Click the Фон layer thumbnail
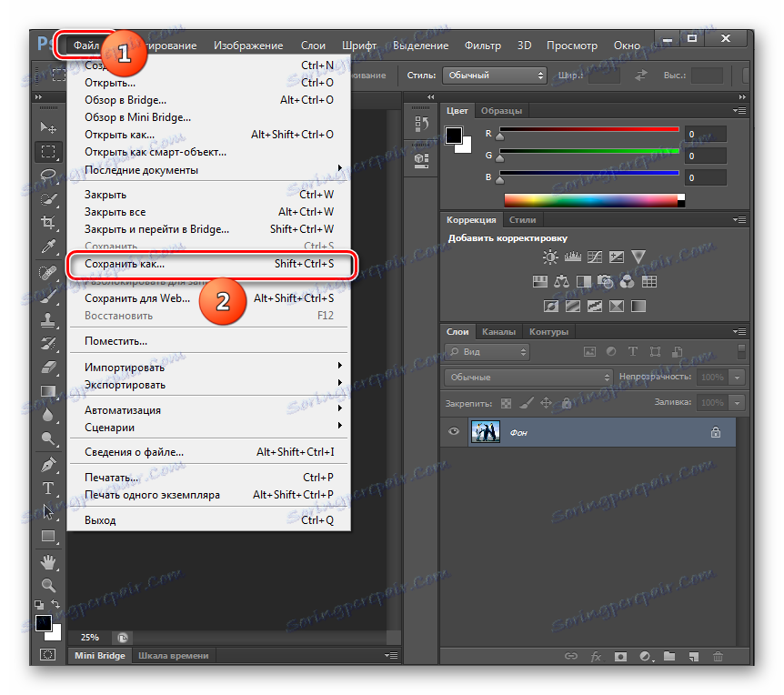This screenshot has height=695, width=784. click(x=486, y=431)
